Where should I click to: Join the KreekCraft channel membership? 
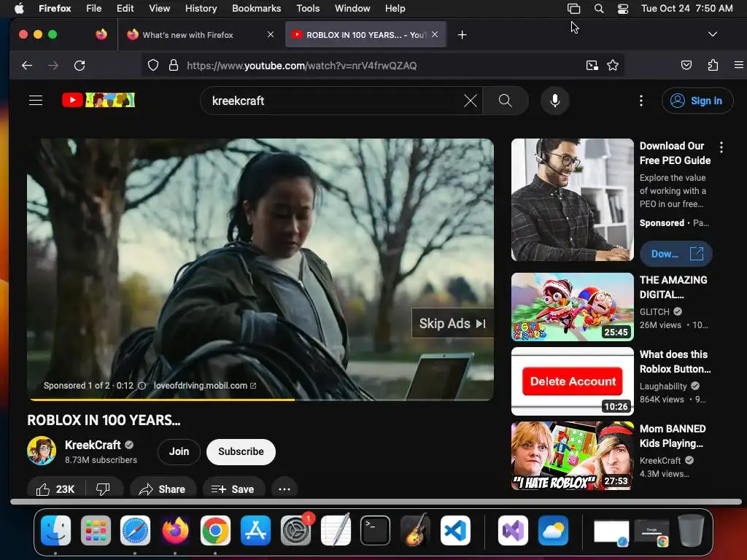click(179, 451)
